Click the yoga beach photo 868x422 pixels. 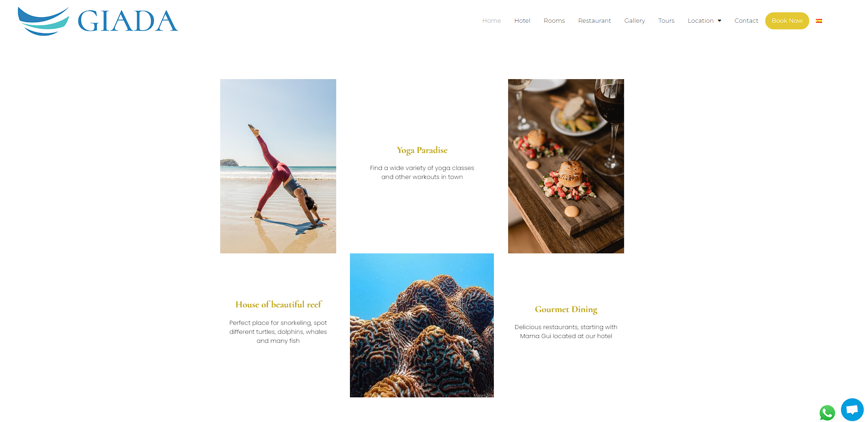click(278, 166)
